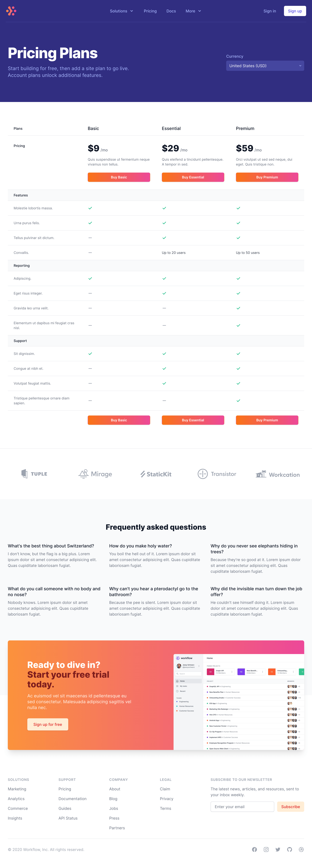Expand the More menu in navigation
The height and width of the screenshot is (868, 312).
(193, 11)
